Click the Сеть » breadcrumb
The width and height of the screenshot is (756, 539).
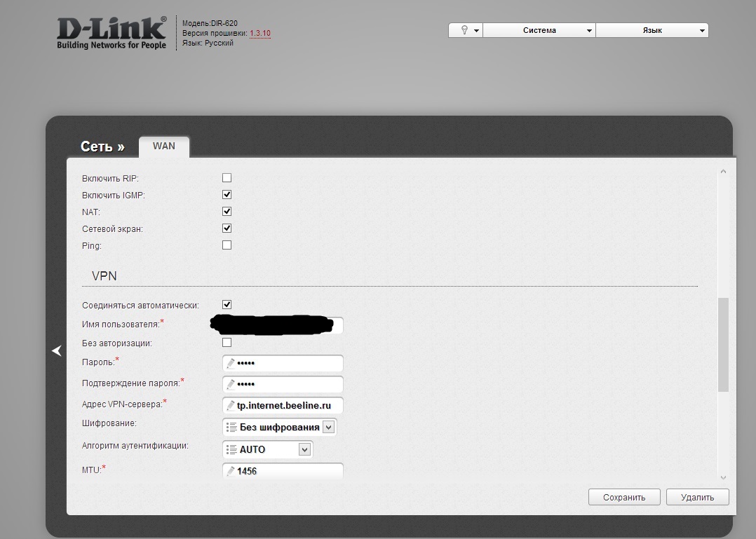pos(102,146)
